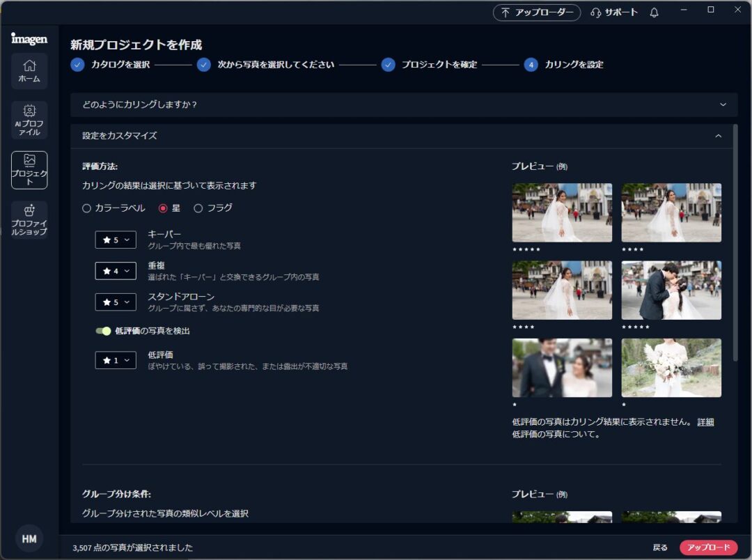The image size is (752, 560).
Task: Open the 低評価 star rating dropdown
Action: pyautogui.click(x=116, y=360)
